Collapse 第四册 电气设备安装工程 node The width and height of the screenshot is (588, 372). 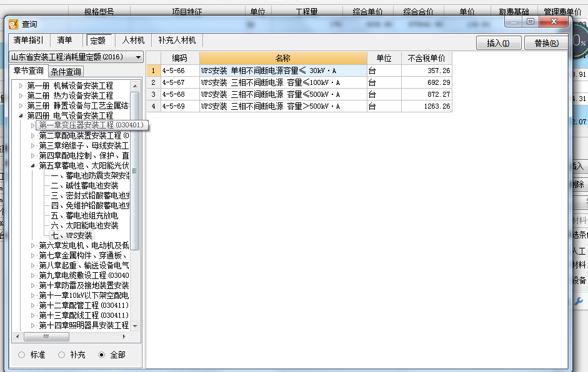[21, 115]
